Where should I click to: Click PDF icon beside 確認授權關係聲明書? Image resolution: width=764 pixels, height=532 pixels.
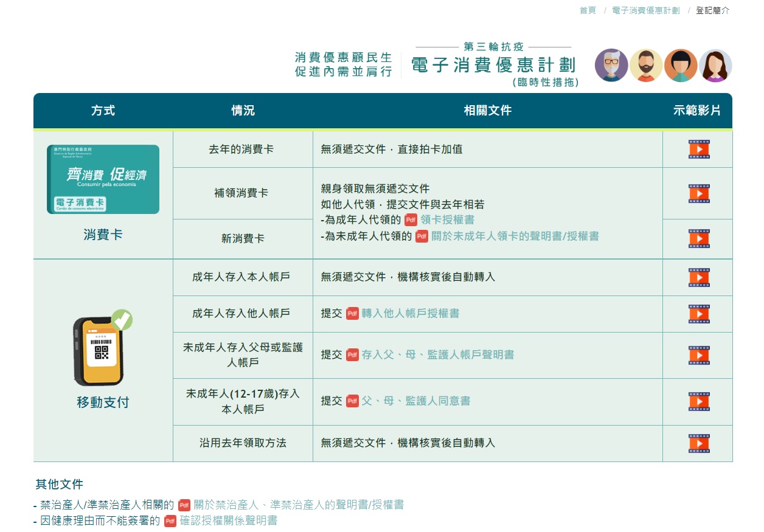(x=170, y=521)
